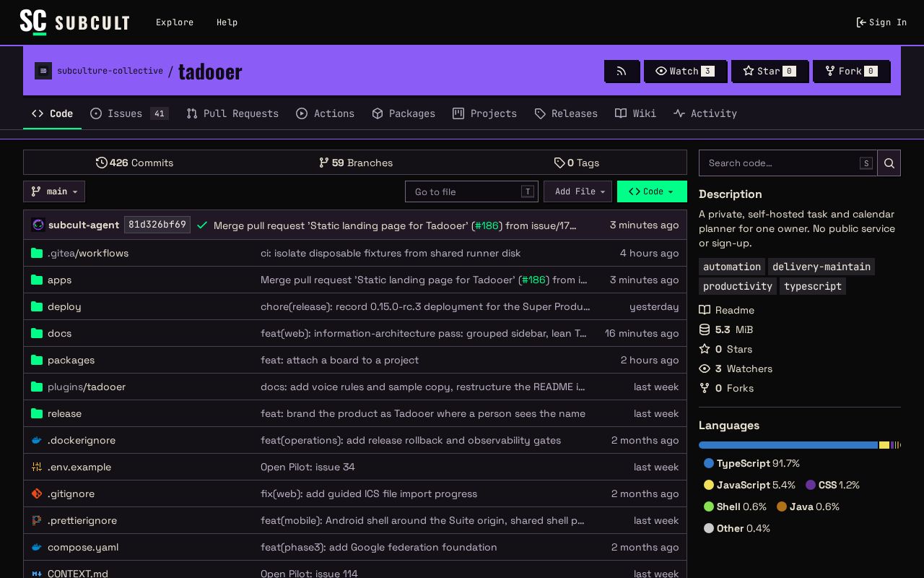This screenshot has height=578, width=924.
Task: Switch to the Issues tab
Action: (129, 113)
